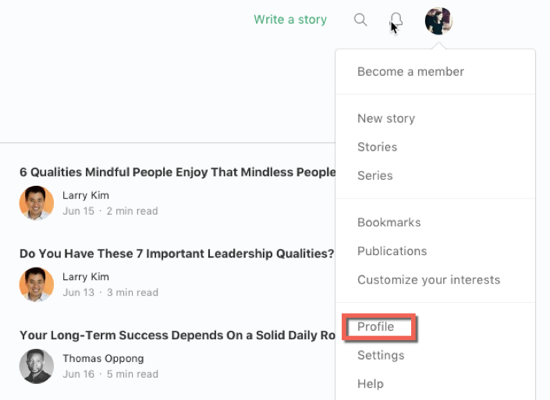Click Help in the dropdown menu
Screen dimensions: 550x400
pyautogui.click(x=370, y=384)
